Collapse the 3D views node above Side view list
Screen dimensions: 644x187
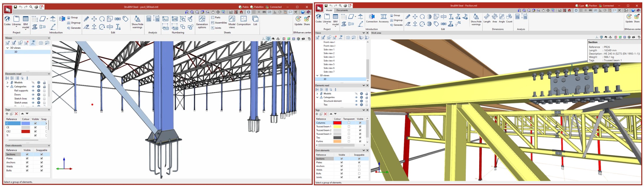(317, 76)
